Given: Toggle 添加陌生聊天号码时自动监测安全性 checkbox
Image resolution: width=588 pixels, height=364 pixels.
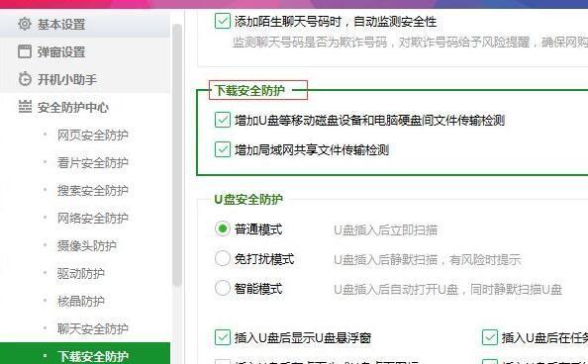Looking at the screenshot, I should point(223,21).
